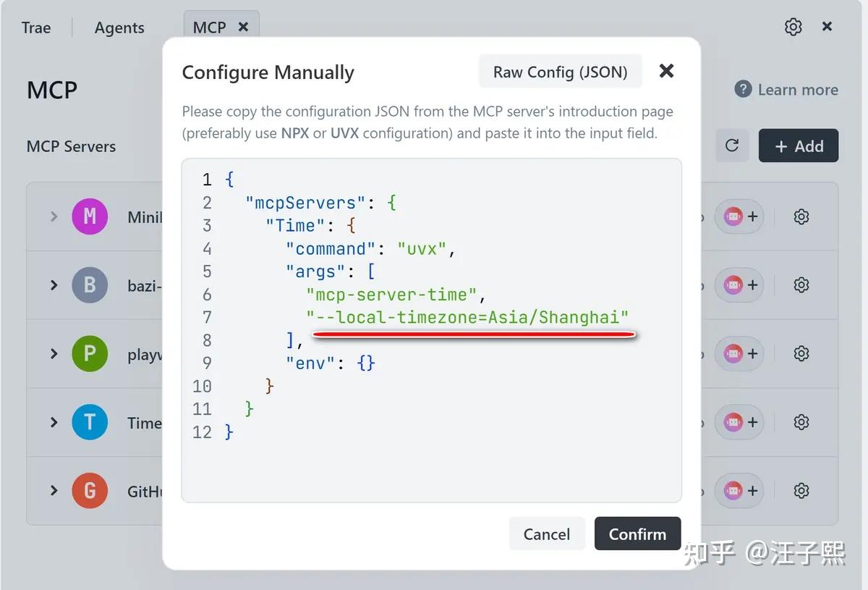Click the green P server avatar
868x590 pixels.
point(90,353)
